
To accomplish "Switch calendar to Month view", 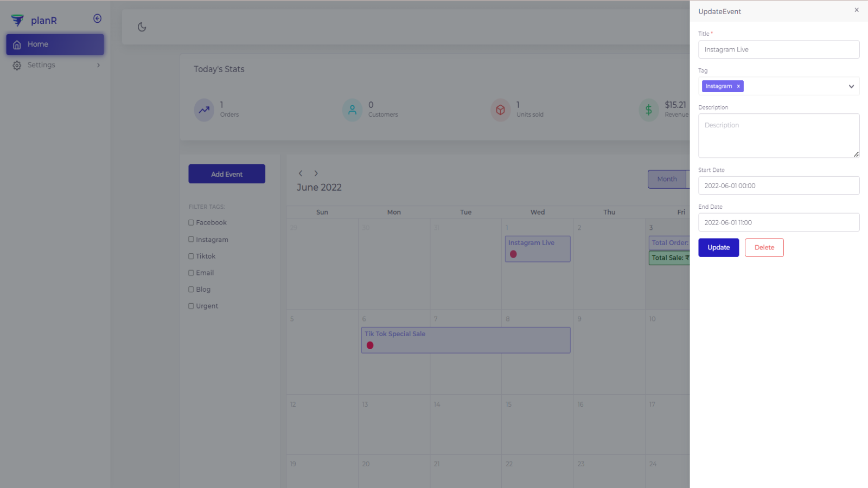I will [x=667, y=179].
